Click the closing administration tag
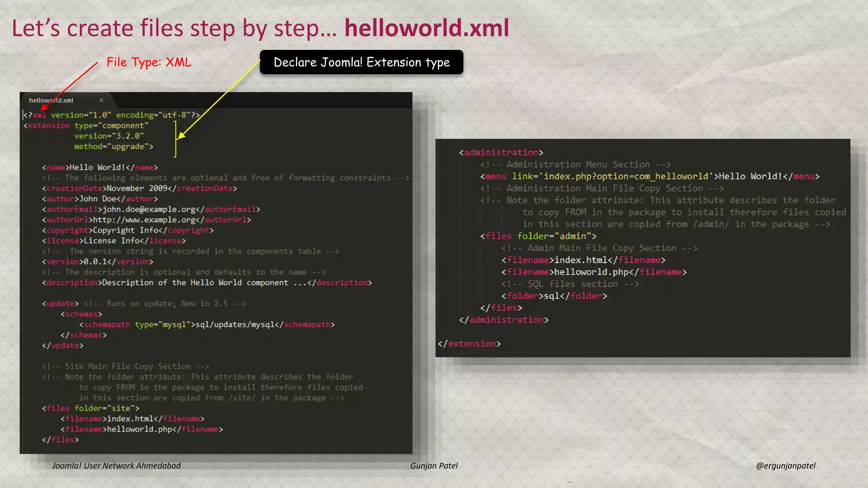This screenshot has width=868, height=488. 504,320
